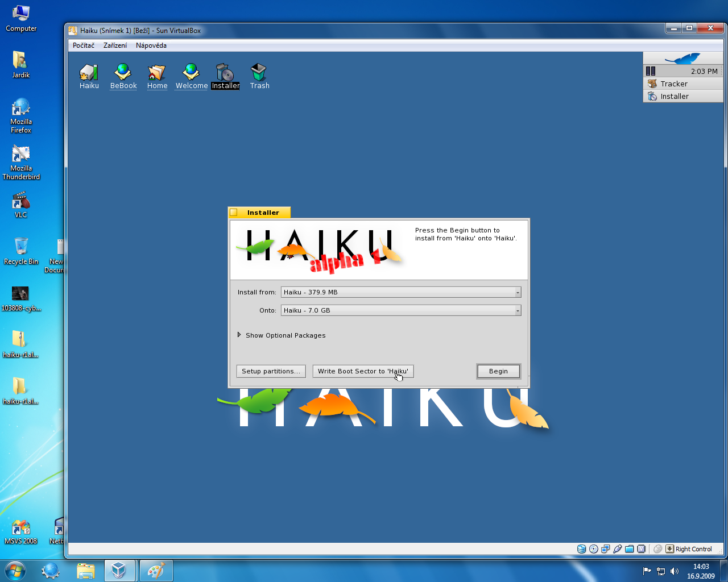Viewport: 728px width, 582px height.
Task: Open the Zařízení menu
Action: 115,45
